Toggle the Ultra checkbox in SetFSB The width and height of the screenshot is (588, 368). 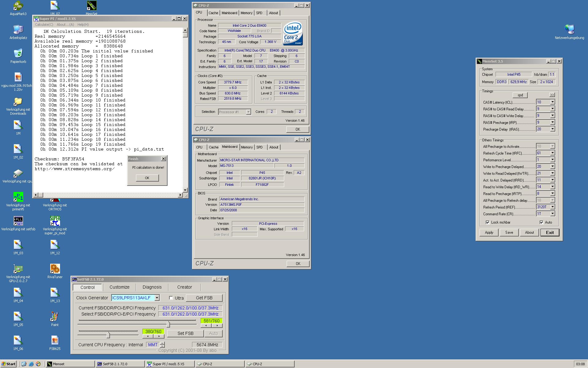[x=171, y=298]
